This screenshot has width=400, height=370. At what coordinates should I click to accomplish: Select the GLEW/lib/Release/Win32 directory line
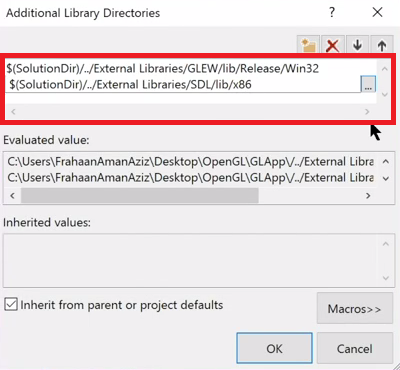click(163, 69)
